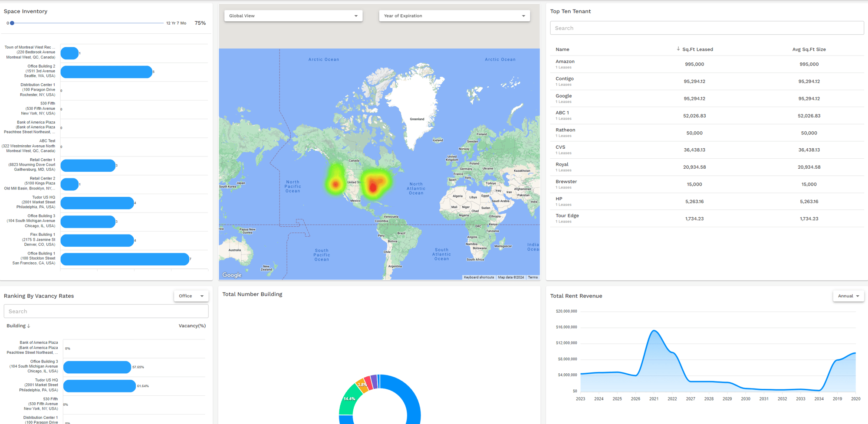
Task: Open the Year of Expiration dropdown
Action: (454, 16)
